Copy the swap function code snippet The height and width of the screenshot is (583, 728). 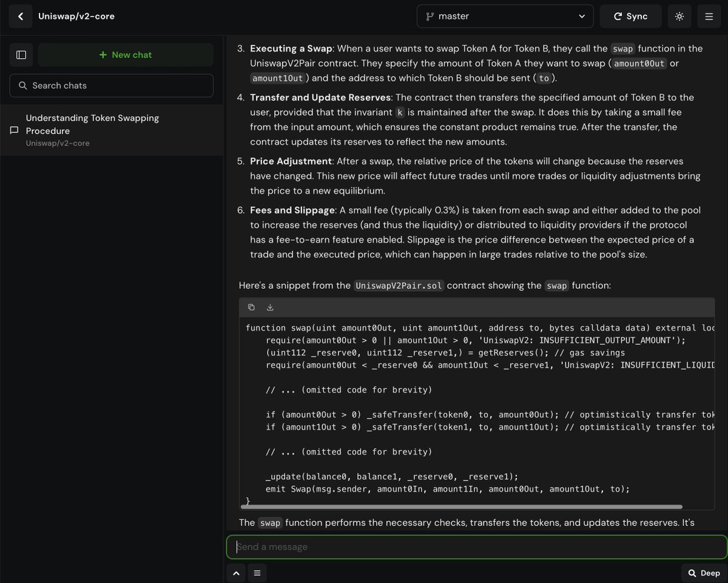click(251, 307)
